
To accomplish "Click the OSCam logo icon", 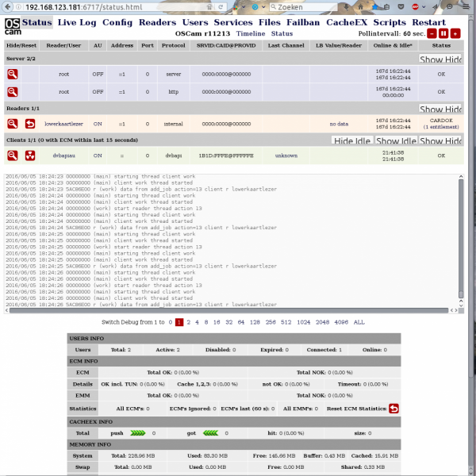I will (x=12, y=28).
